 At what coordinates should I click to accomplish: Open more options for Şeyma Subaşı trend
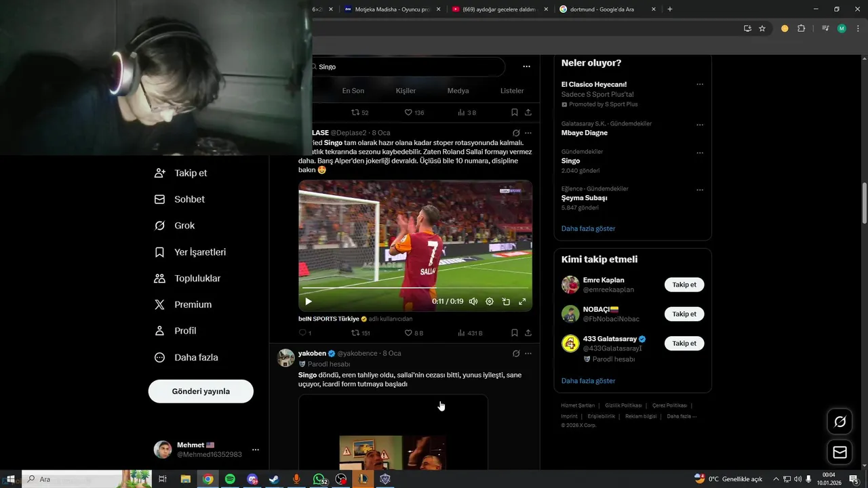coord(700,190)
